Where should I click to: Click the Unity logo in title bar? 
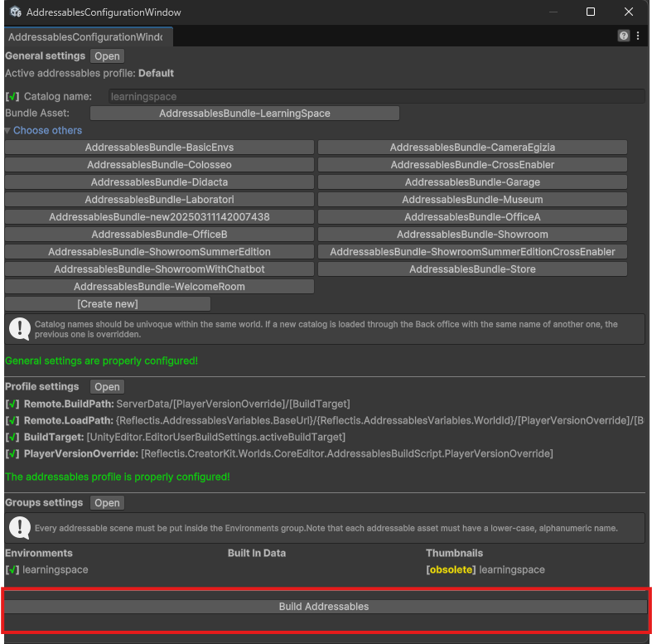(x=14, y=12)
